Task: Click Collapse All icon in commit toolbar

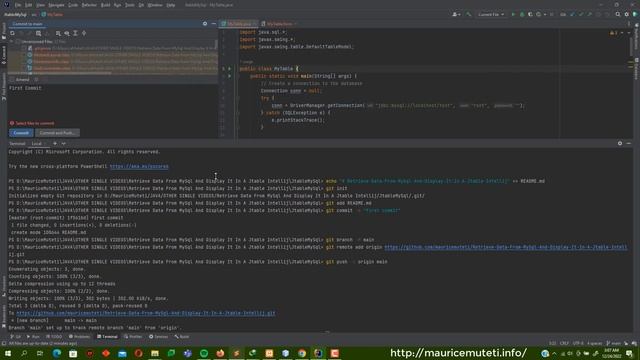Action: [84, 33]
